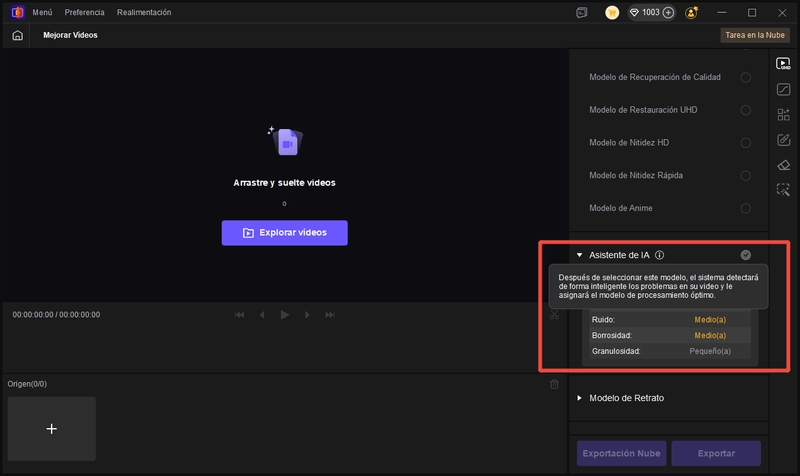Click the Modelo de Anime label
The image size is (800, 476).
coord(620,208)
